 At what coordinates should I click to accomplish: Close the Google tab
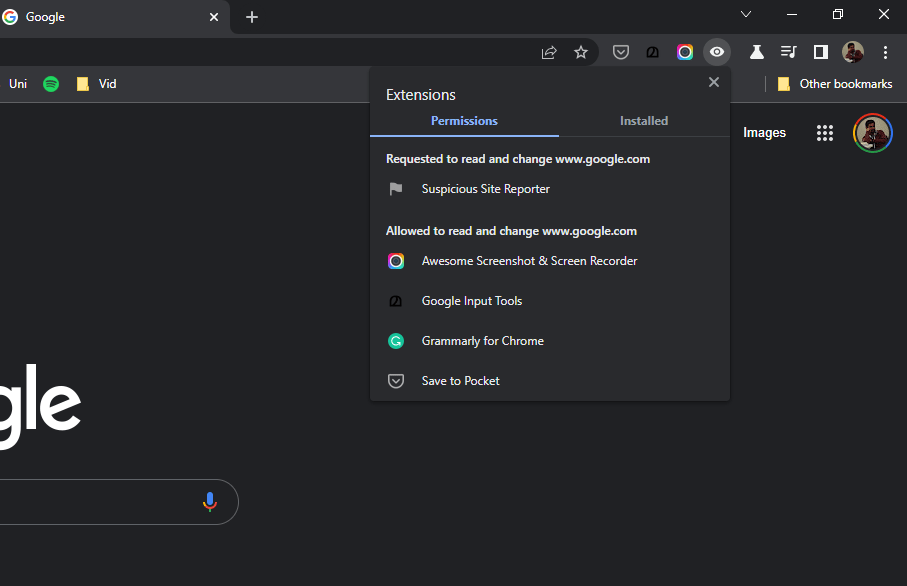(x=214, y=17)
